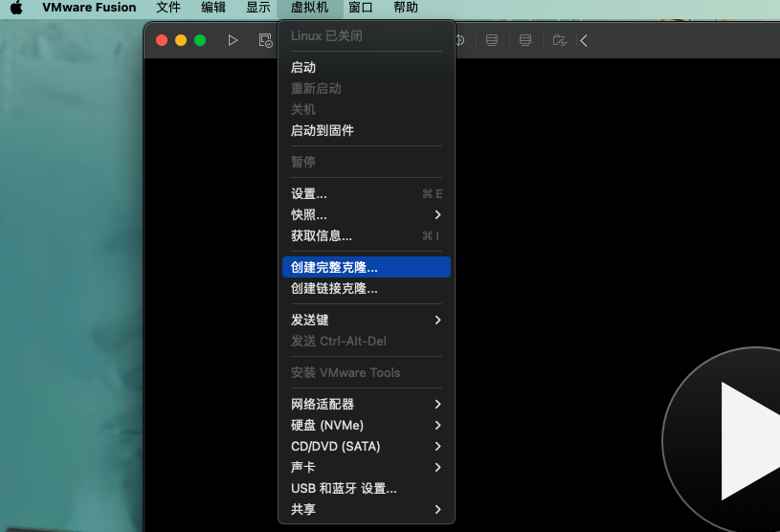
Task: Collapse toolbar using the left chevron icon
Action: (x=584, y=40)
